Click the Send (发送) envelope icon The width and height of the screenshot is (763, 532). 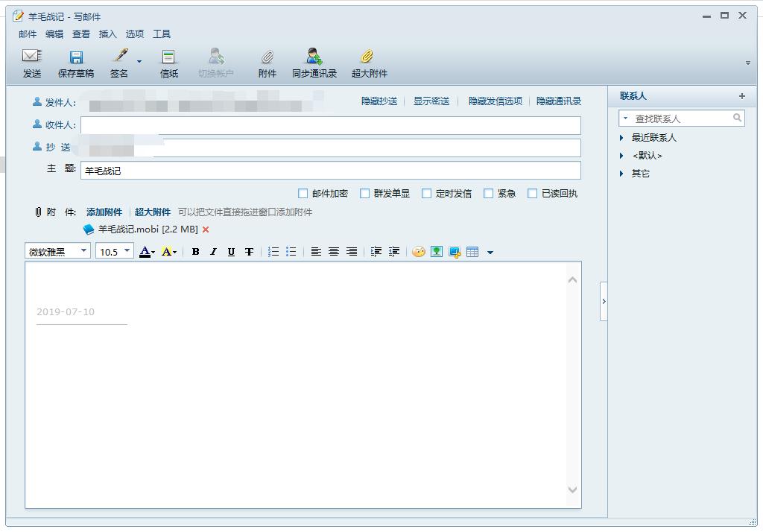[x=31, y=57]
